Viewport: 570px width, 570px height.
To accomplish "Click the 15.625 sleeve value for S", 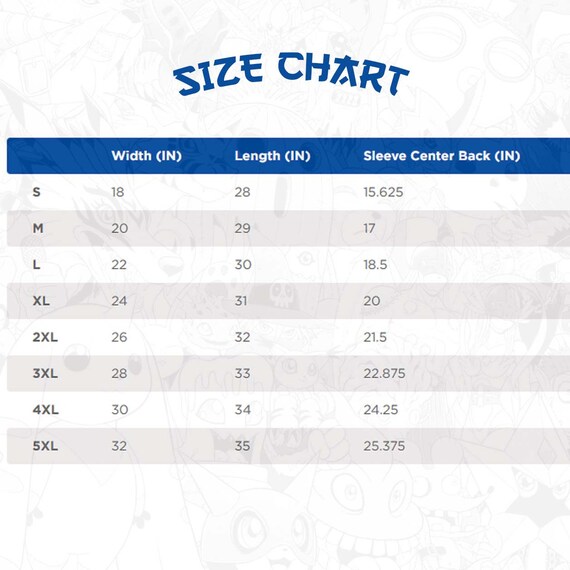I will pos(383,192).
